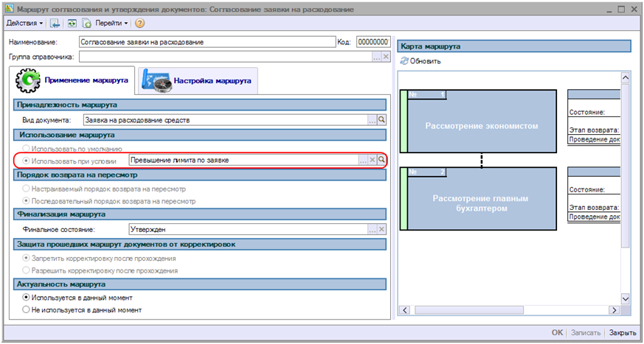Click into the Наименование text field
This screenshot has height=344, width=644.
tap(205, 43)
